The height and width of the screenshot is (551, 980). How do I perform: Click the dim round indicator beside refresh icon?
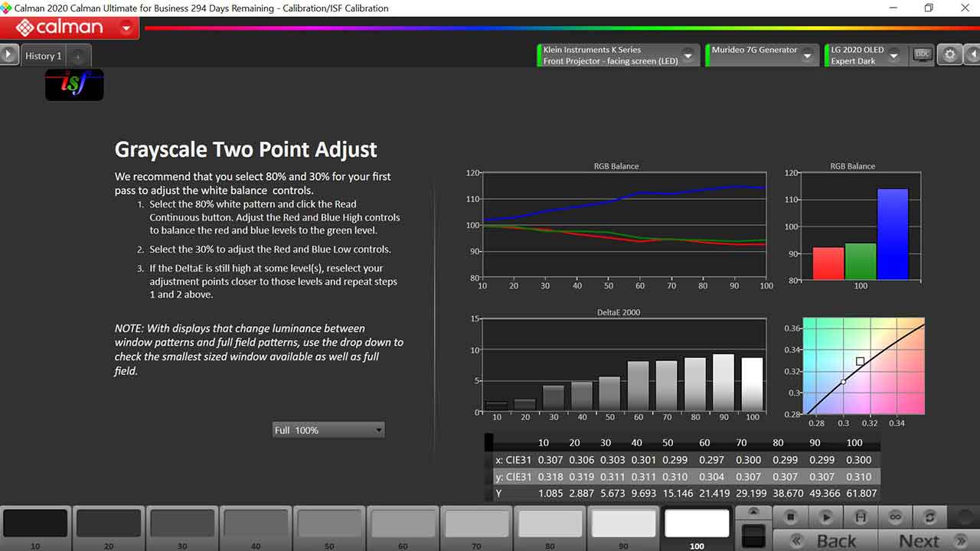[965, 517]
